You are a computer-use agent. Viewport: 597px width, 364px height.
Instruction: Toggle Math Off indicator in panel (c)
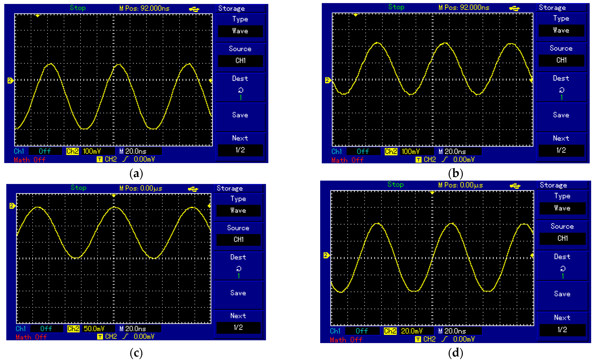pos(31,337)
